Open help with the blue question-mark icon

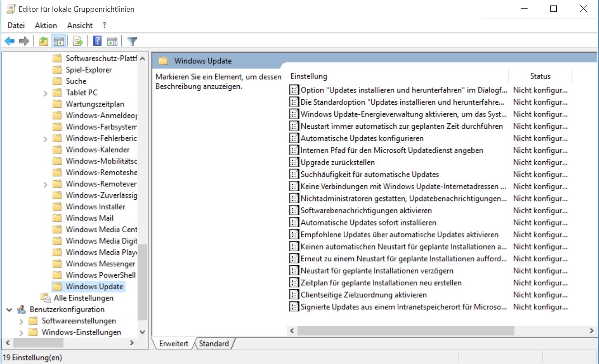tap(97, 41)
